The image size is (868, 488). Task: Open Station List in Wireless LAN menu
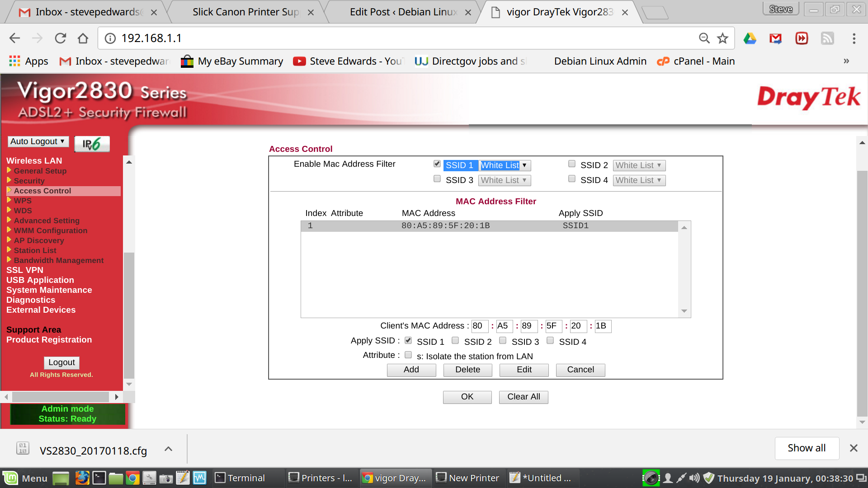tap(35, 250)
